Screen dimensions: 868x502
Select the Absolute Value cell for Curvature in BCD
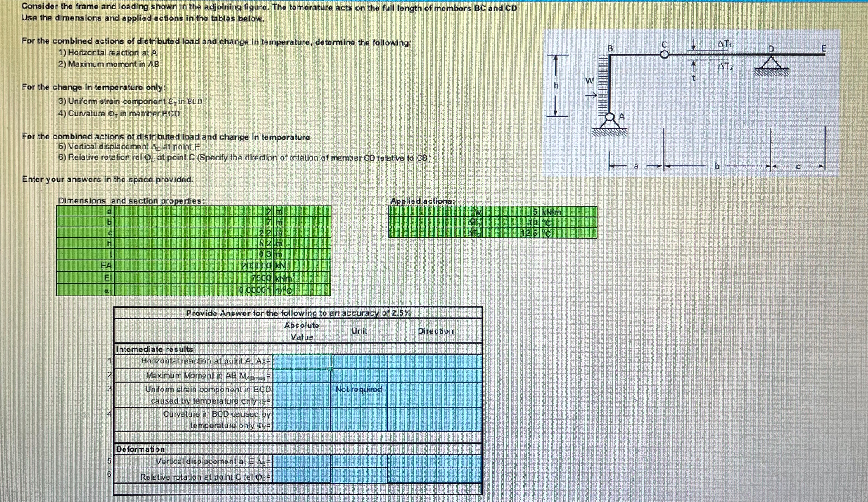click(302, 419)
